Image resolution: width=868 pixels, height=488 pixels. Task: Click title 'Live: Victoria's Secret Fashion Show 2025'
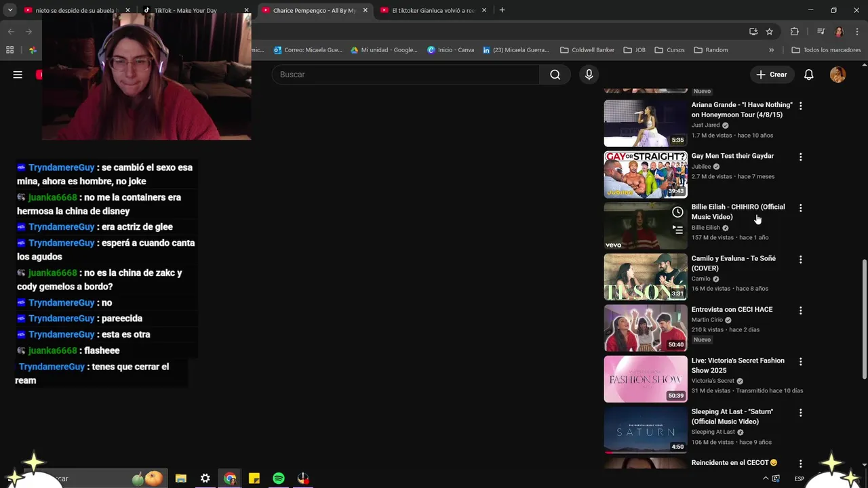pos(738,365)
